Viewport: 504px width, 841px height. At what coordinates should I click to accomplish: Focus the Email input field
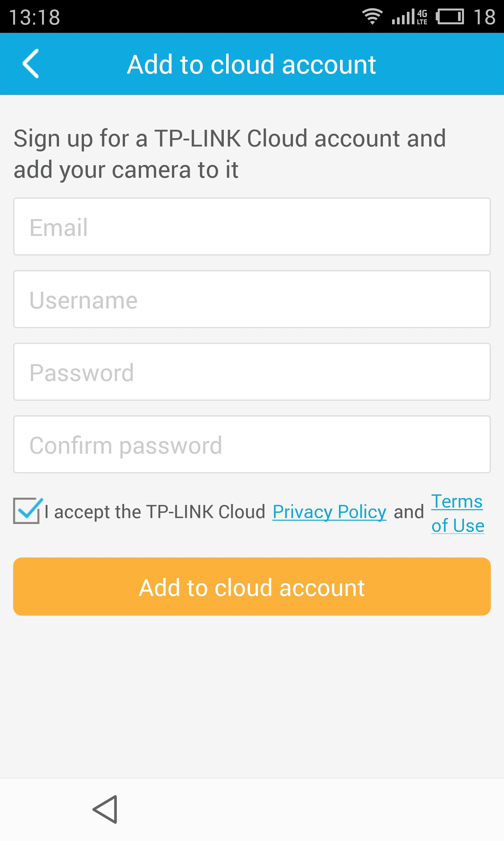[x=252, y=227]
